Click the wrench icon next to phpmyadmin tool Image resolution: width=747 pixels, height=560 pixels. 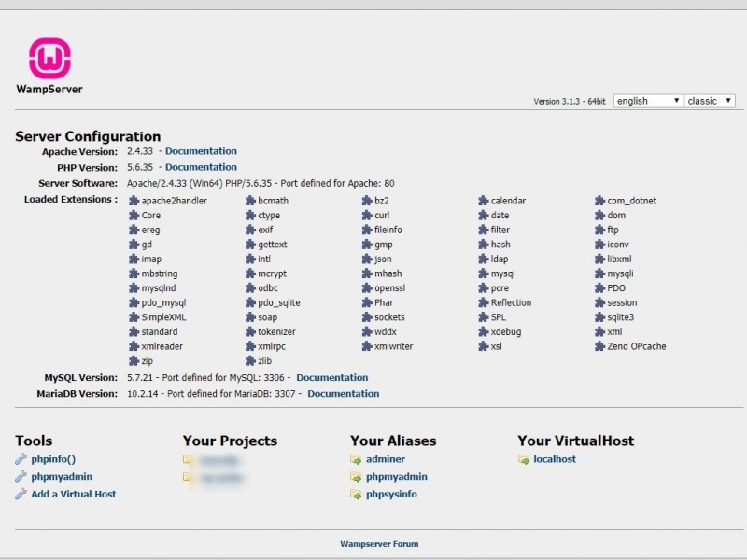click(21, 477)
